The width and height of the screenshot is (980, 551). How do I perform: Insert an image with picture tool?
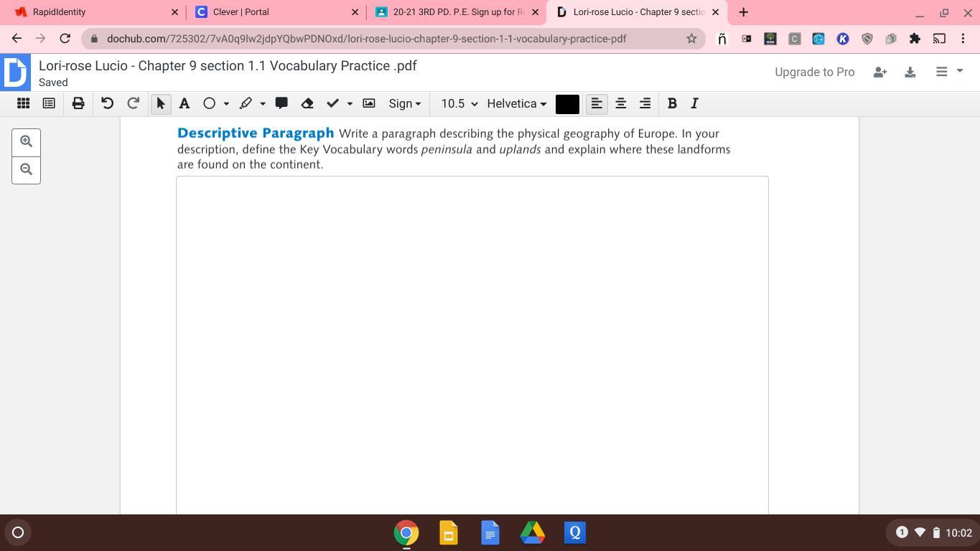(369, 103)
